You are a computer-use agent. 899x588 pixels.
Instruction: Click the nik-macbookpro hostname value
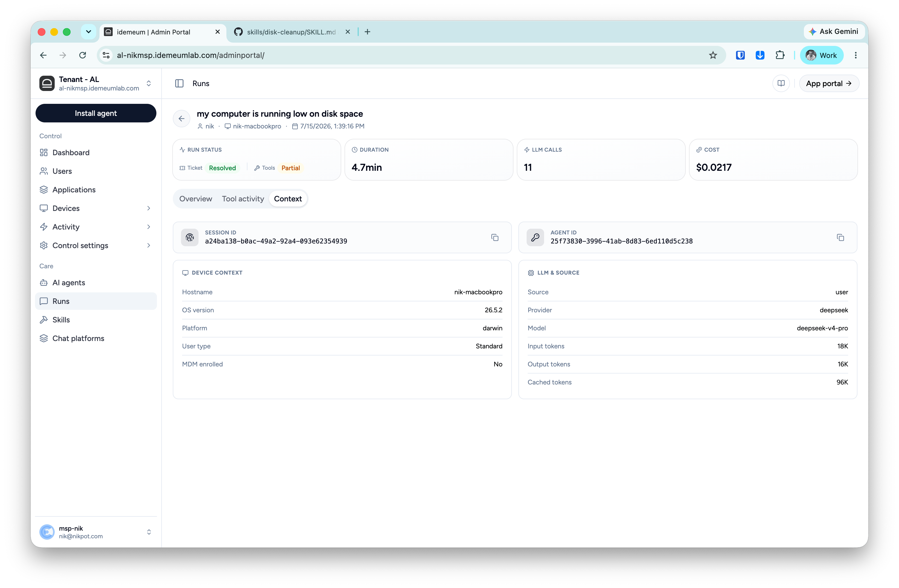(478, 292)
